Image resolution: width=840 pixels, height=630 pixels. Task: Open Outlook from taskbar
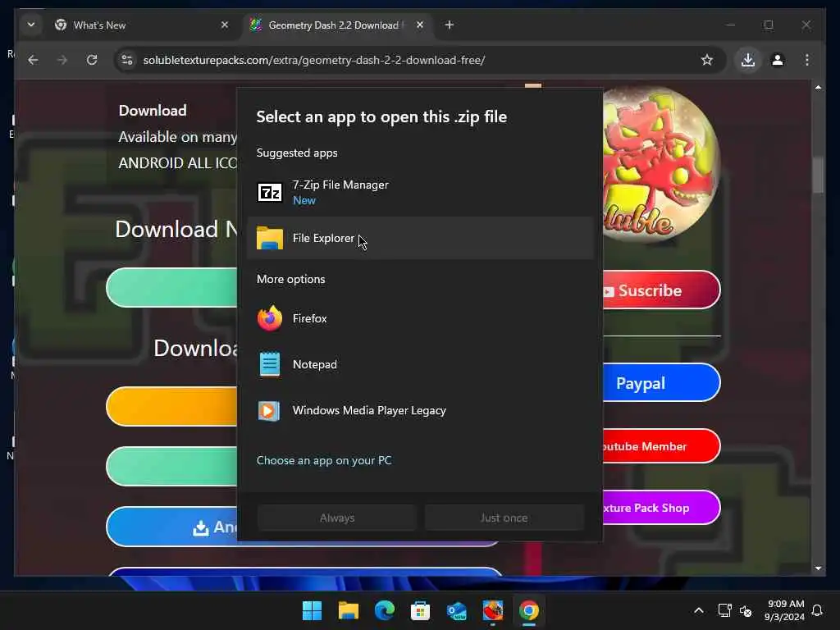pos(457,610)
